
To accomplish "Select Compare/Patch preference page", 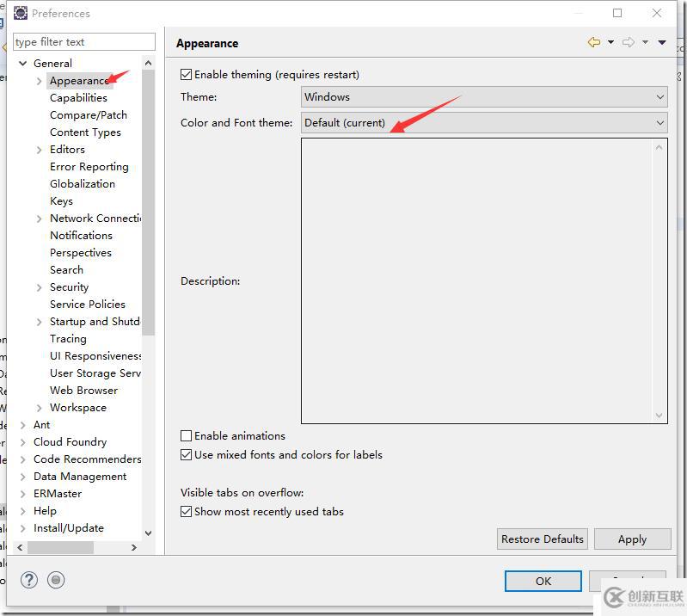I will pyautogui.click(x=89, y=115).
